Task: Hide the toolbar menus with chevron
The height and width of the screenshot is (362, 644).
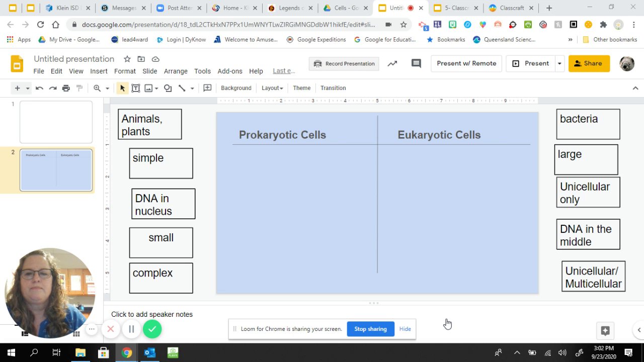Action: click(x=635, y=88)
